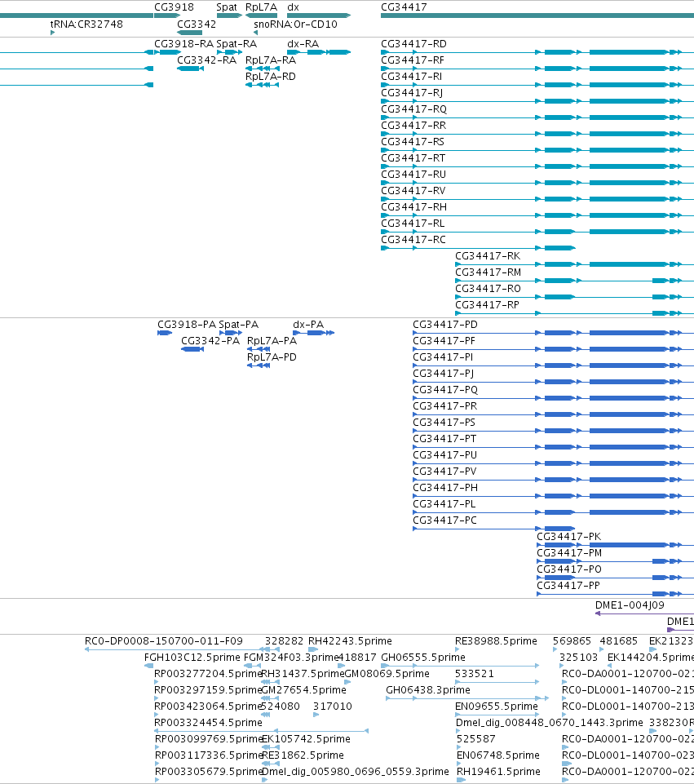Select EST EK105742.5prime
The width and height of the screenshot is (694, 784).
pos(306,739)
